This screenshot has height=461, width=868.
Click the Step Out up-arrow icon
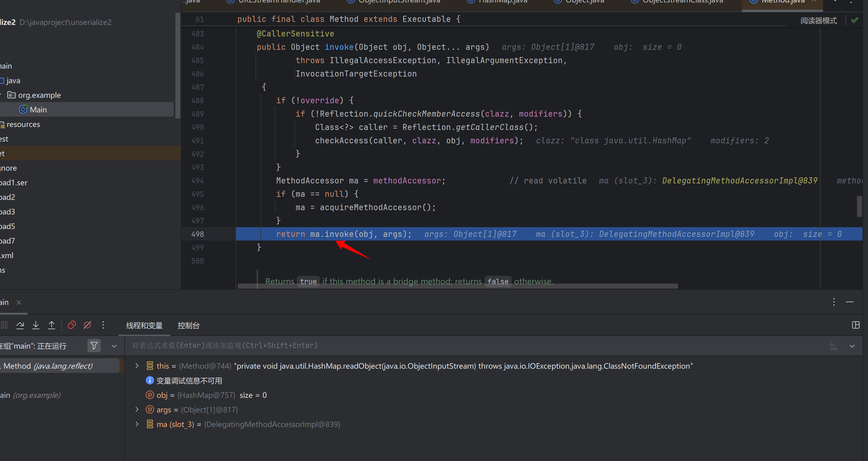[x=52, y=325]
